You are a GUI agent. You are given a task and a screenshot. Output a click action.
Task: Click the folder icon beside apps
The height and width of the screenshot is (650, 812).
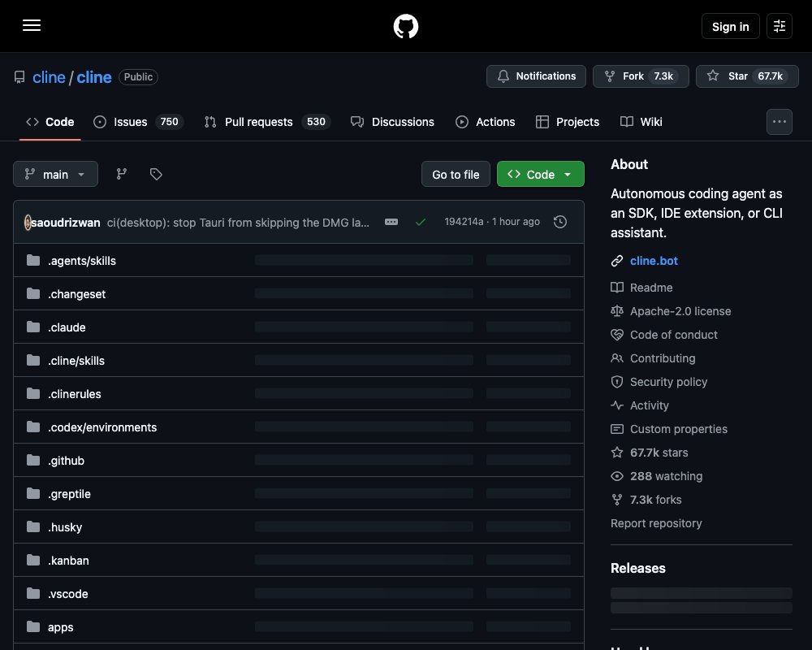pos(33,626)
